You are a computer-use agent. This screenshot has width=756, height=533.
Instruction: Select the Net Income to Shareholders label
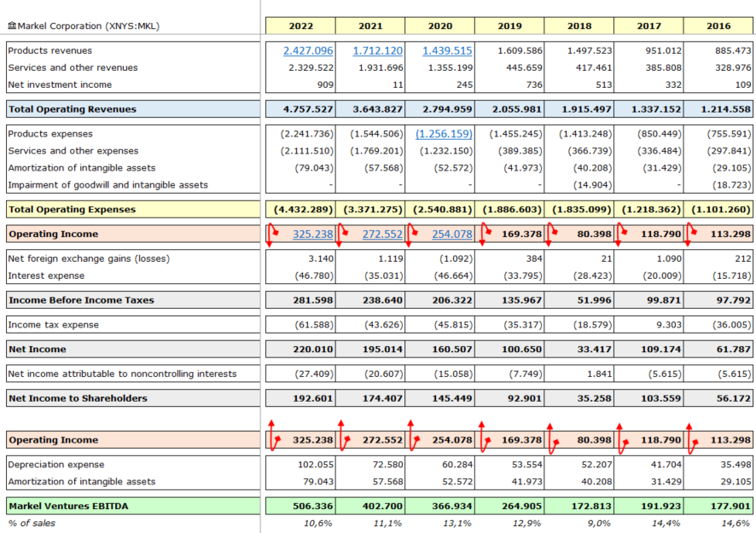coord(79,398)
